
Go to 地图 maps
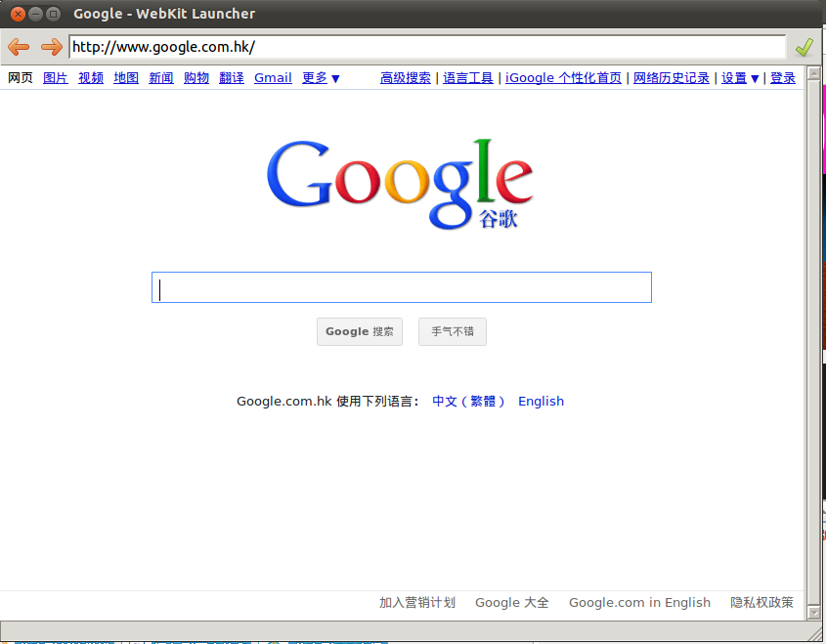point(126,78)
